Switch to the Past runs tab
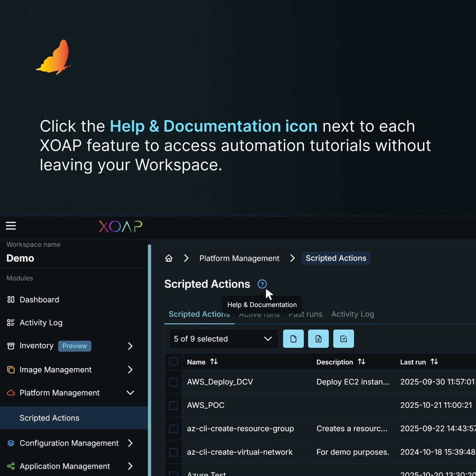 (x=305, y=314)
